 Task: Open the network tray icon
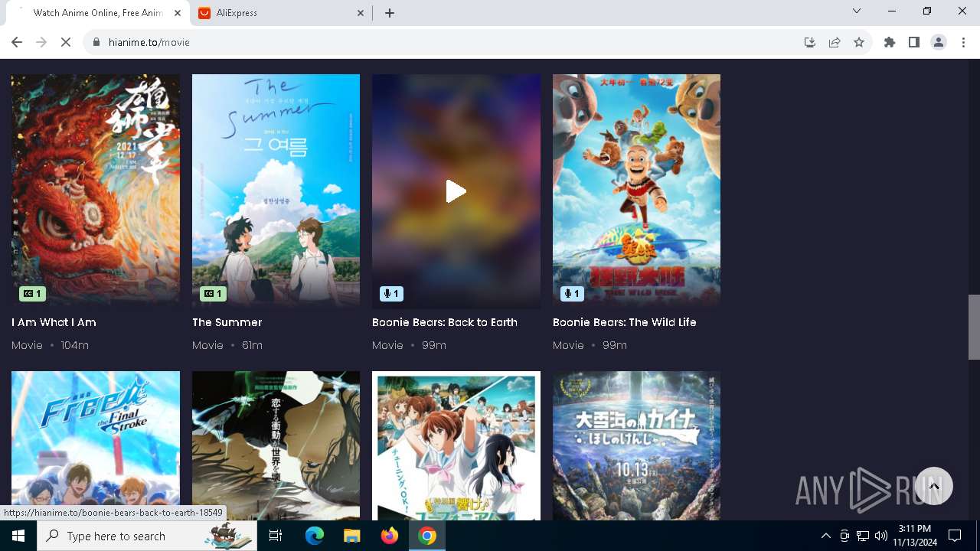(863, 536)
